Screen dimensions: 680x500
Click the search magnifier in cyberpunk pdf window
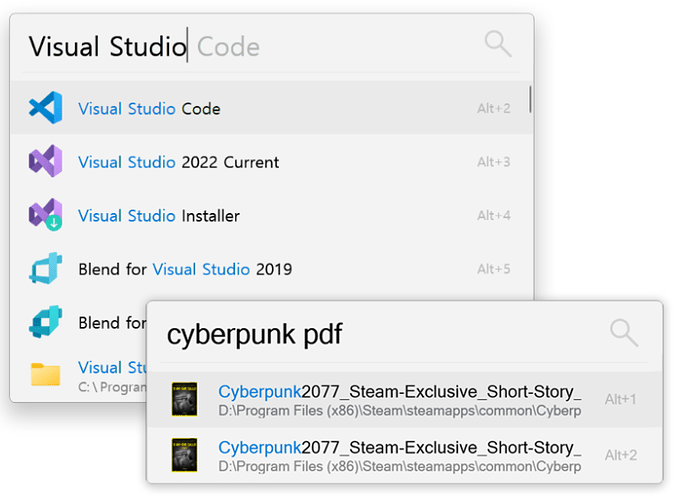[x=624, y=333]
